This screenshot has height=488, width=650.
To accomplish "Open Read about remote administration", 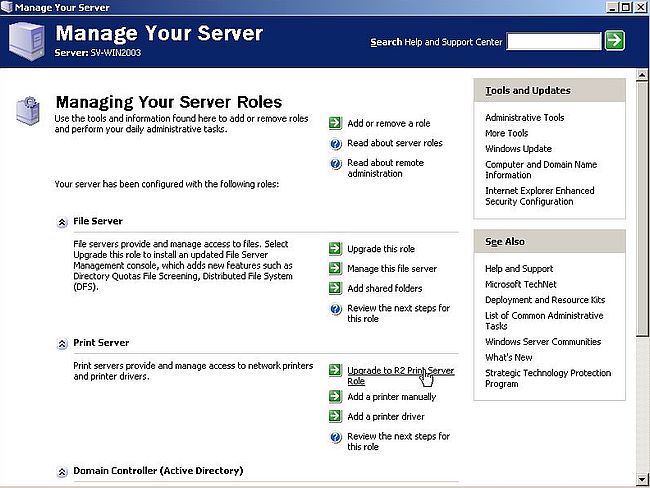I will coord(386,168).
